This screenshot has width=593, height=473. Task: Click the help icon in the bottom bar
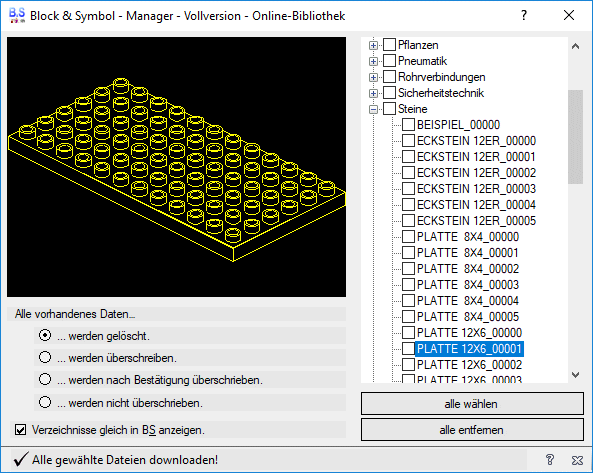tap(550, 460)
